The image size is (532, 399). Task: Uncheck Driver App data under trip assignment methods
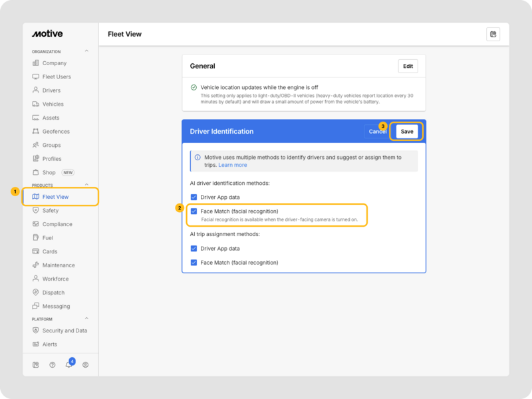(x=194, y=249)
